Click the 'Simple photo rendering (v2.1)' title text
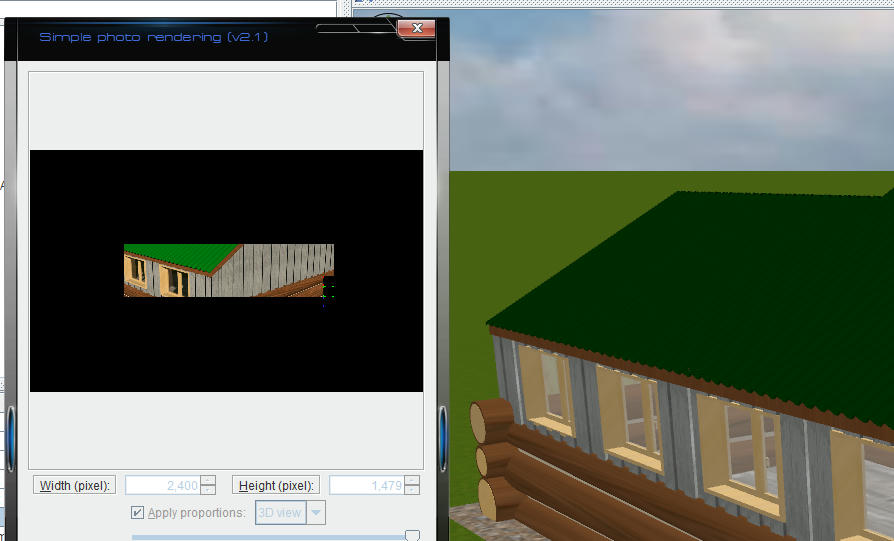Screen dimensions: 894x541 pos(154,37)
